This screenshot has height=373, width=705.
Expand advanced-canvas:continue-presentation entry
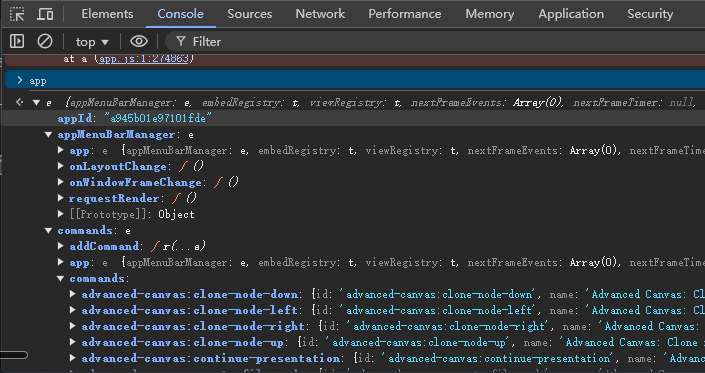point(73,359)
